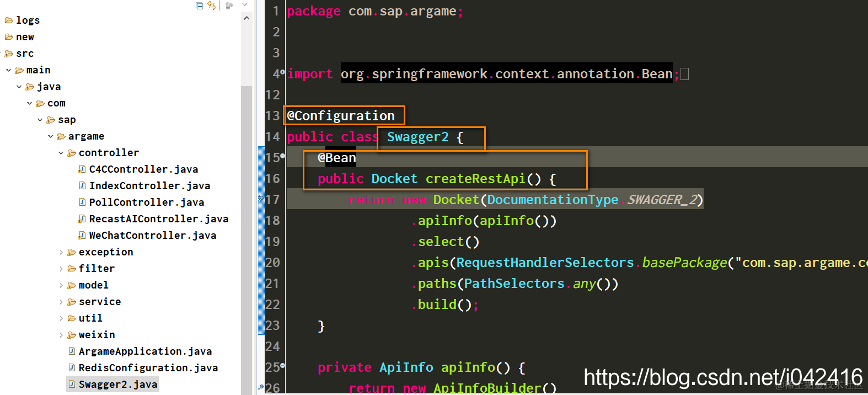
Task: Collapse the com package chevron
Action: coord(30,103)
